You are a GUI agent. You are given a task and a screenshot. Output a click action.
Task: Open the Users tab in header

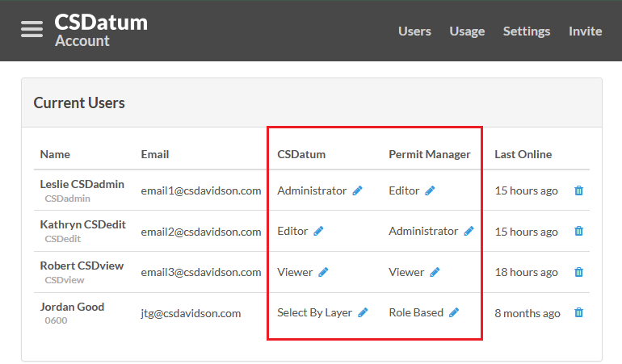414,31
